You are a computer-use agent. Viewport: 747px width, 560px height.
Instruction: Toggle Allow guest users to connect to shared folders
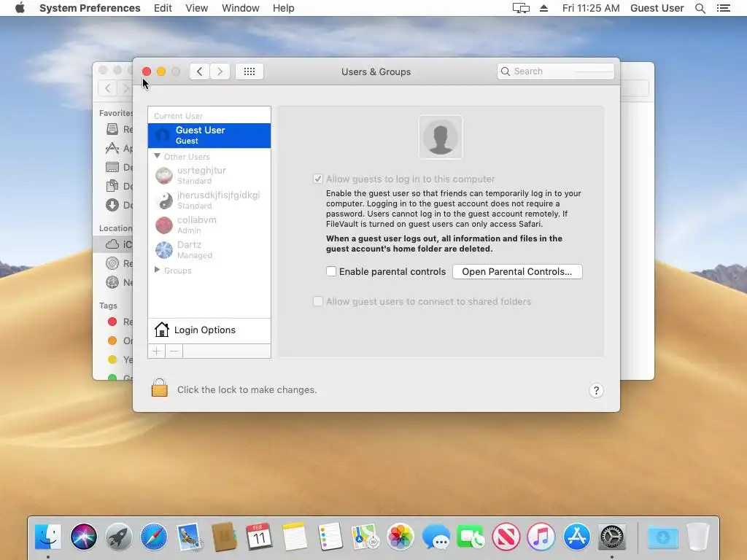tap(318, 301)
